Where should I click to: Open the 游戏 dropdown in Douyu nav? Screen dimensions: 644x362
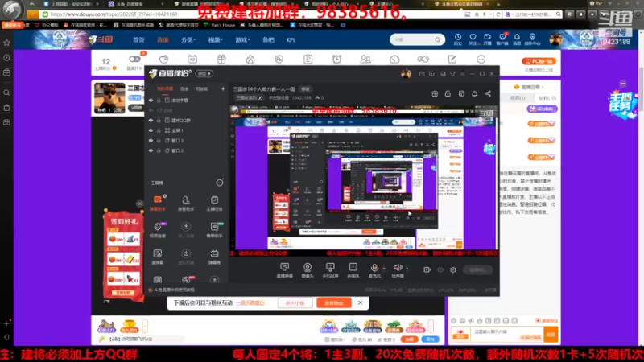pos(242,39)
